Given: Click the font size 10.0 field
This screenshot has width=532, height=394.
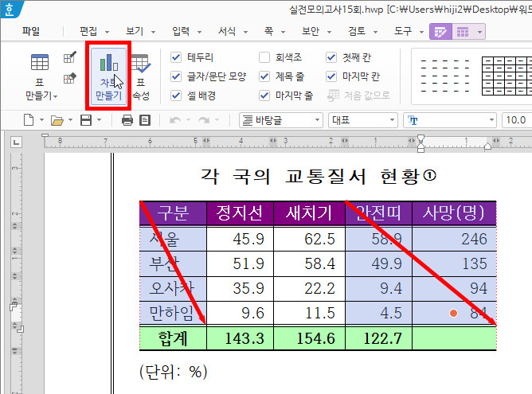Looking at the screenshot, I should coord(517,120).
